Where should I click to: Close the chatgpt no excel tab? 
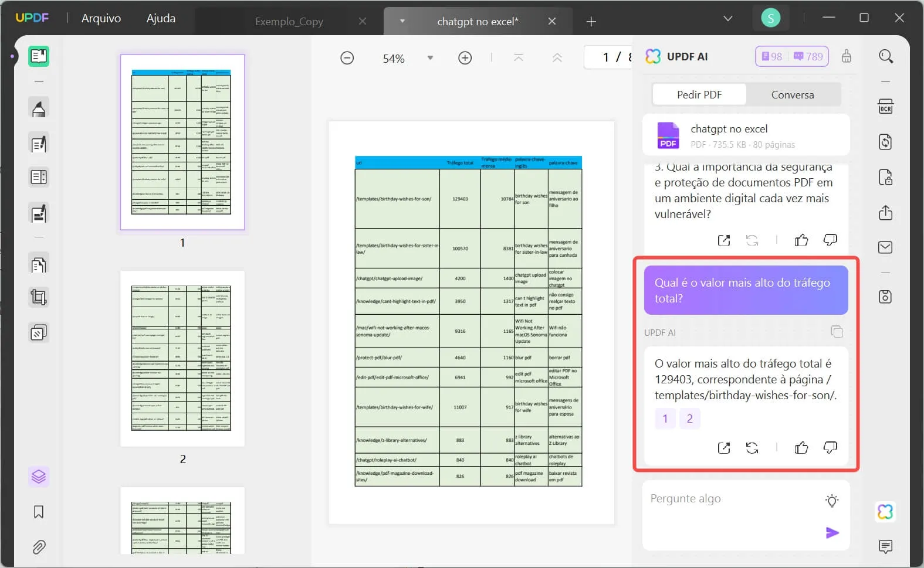point(552,21)
